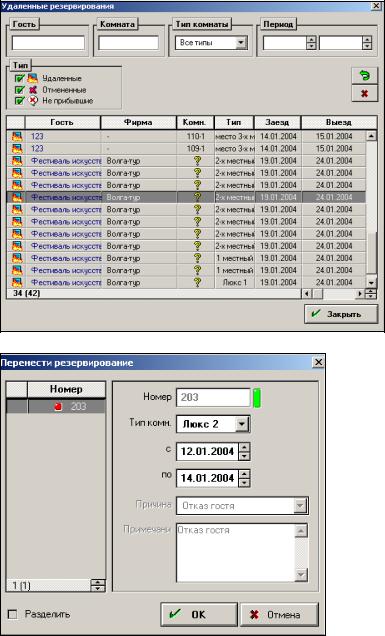Click second Период date spinner
This screenshot has width=385, height=636.
[367, 43]
